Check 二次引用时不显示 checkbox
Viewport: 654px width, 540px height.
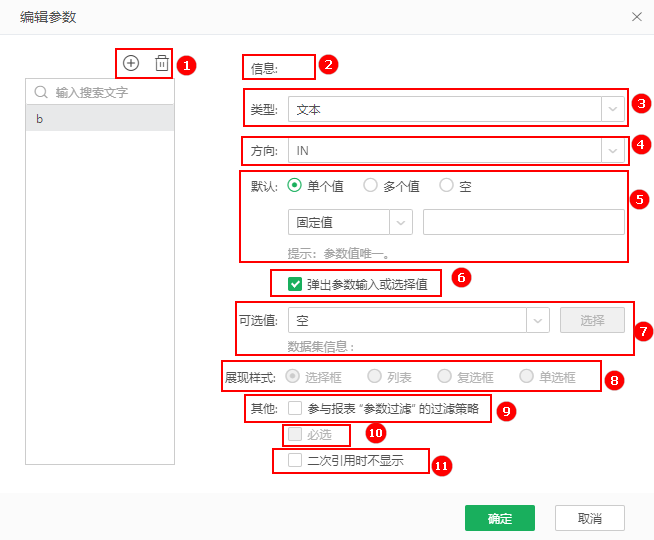(x=295, y=460)
